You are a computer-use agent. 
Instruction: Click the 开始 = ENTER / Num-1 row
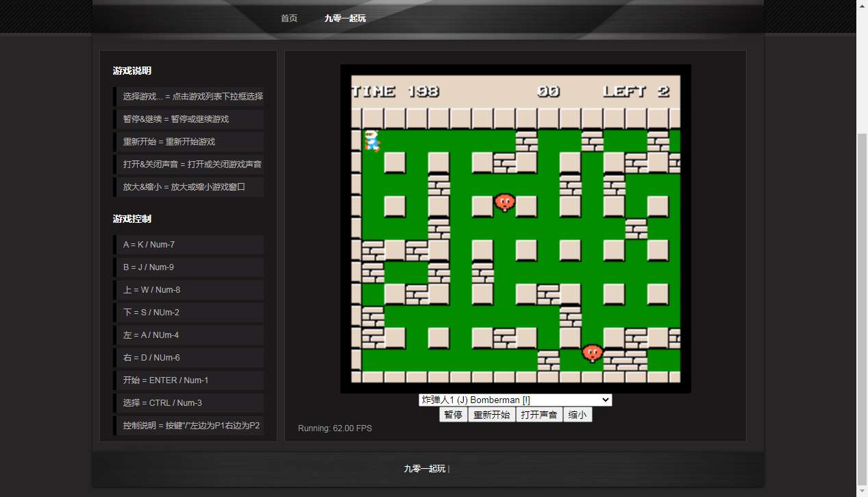[188, 380]
